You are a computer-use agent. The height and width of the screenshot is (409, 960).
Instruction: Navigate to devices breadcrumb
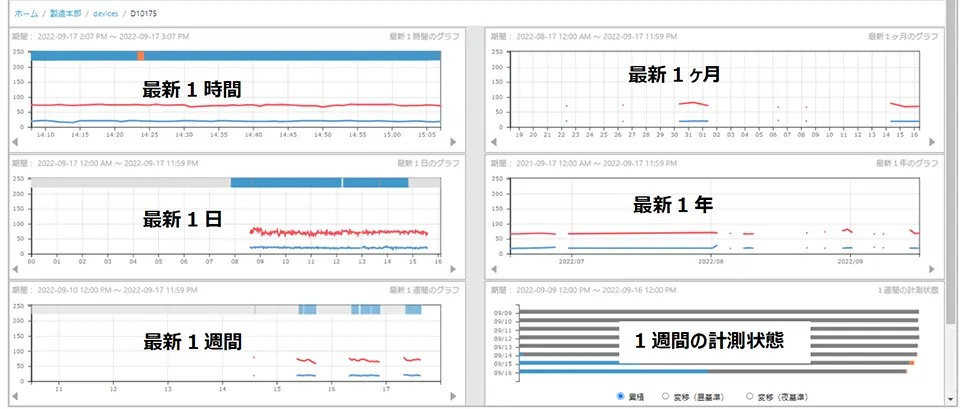click(x=105, y=13)
